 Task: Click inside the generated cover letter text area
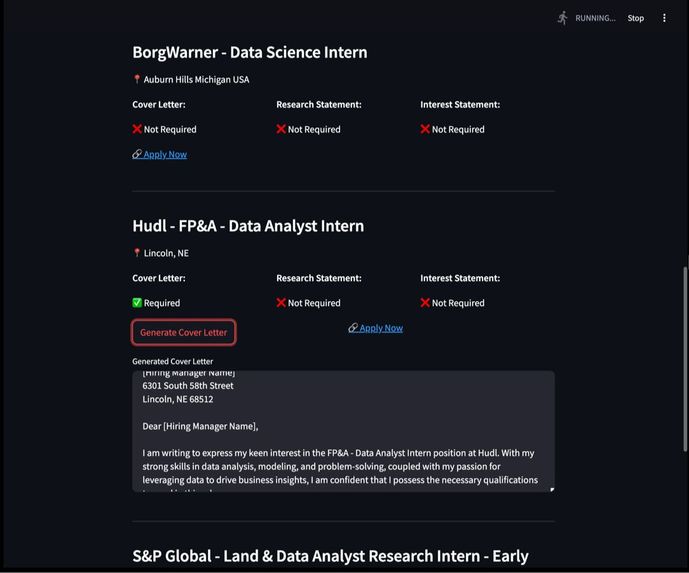tap(343, 431)
